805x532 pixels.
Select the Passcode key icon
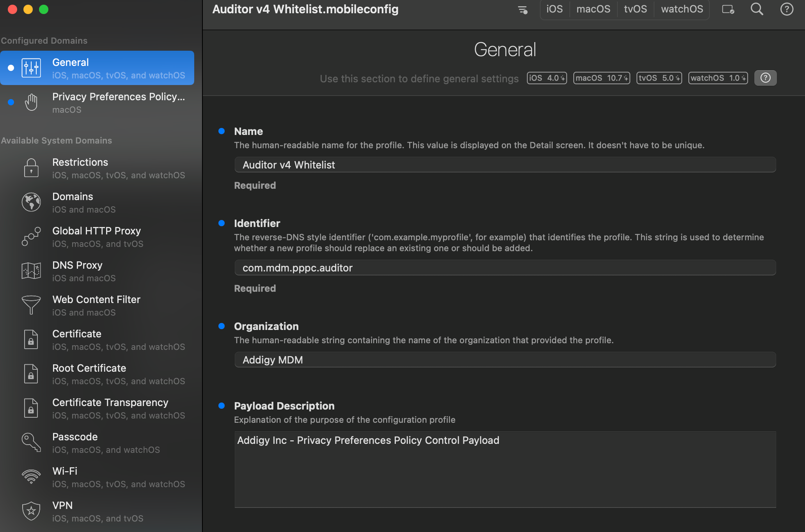click(31, 442)
